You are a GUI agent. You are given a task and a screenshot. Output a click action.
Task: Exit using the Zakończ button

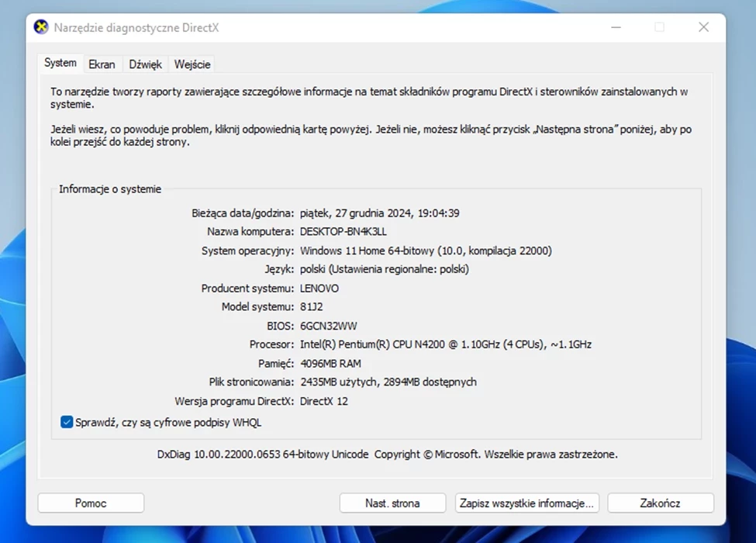[660, 503]
